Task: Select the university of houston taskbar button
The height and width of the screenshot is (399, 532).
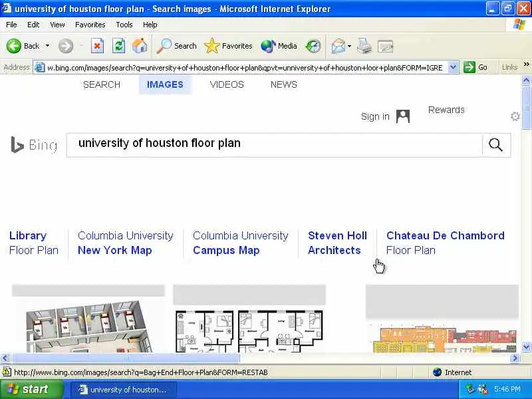Action: click(x=124, y=390)
